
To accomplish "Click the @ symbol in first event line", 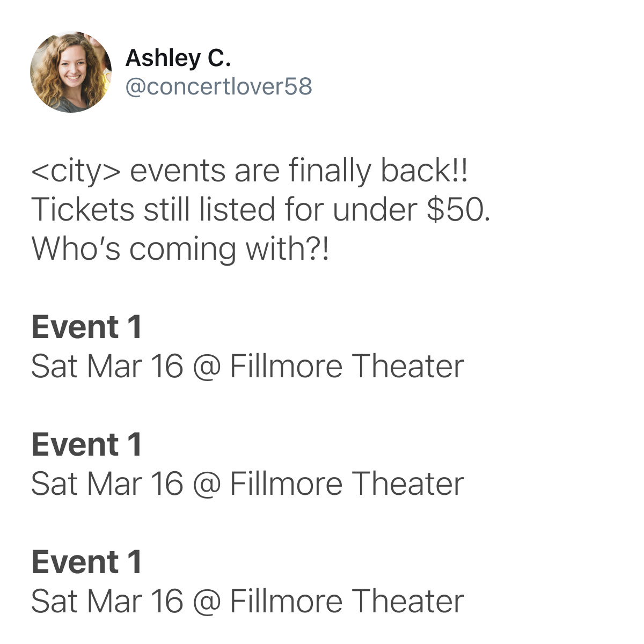I will (x=206, y=368).
